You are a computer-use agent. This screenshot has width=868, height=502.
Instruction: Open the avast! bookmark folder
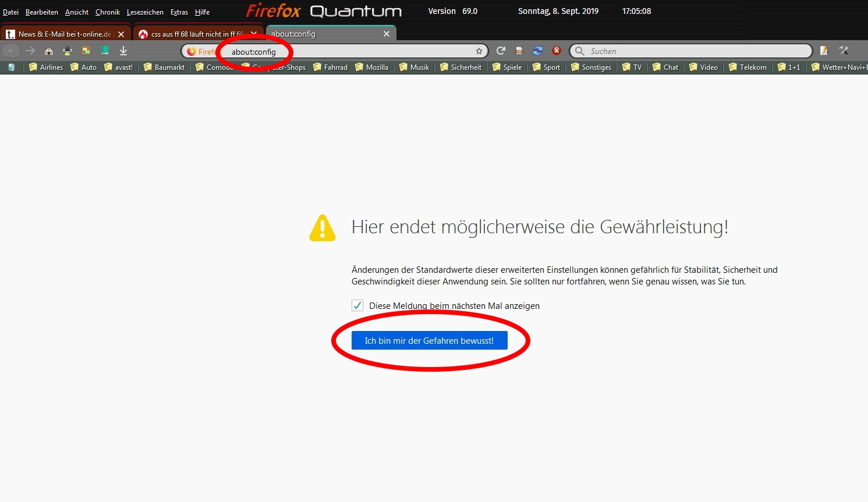click(x=118, y=67)
